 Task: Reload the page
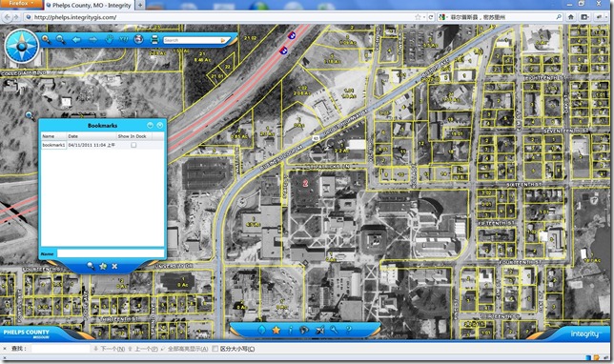point(431,17)
